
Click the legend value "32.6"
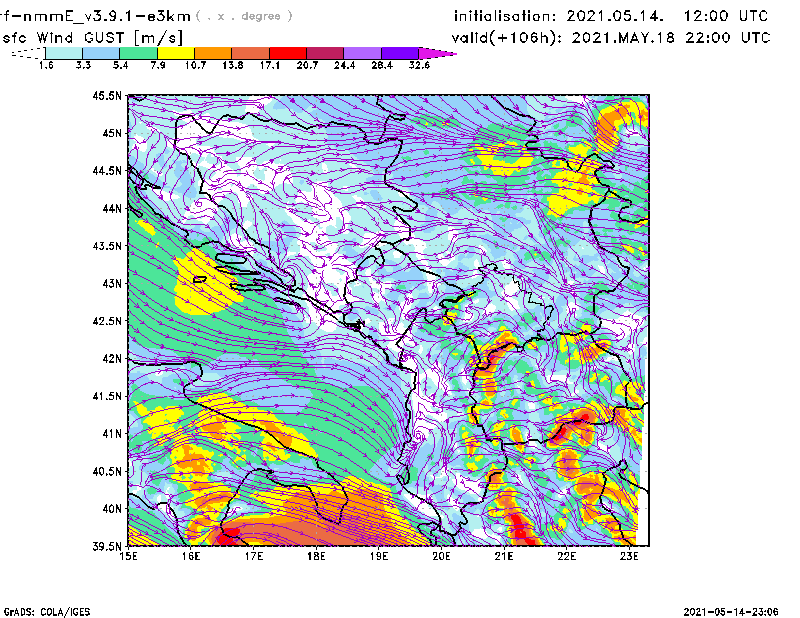419,65
